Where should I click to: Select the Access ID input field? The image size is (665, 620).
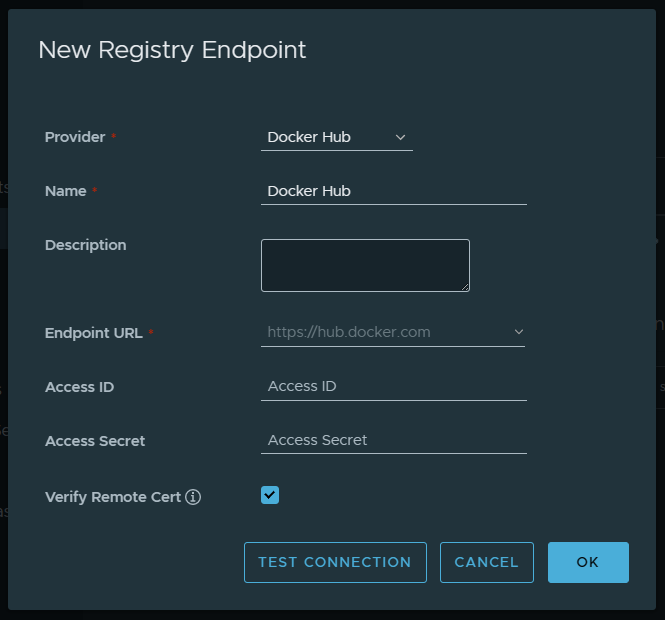point(393,386)
